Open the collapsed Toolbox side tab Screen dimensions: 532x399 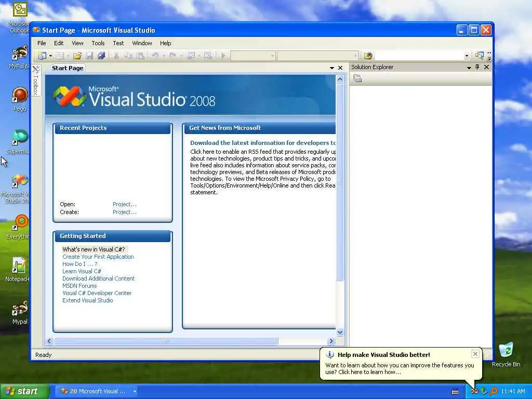tap(36, 81)
